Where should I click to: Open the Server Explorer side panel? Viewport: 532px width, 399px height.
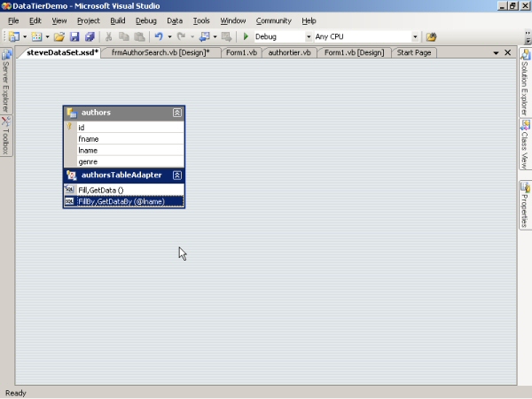point(6,81)
